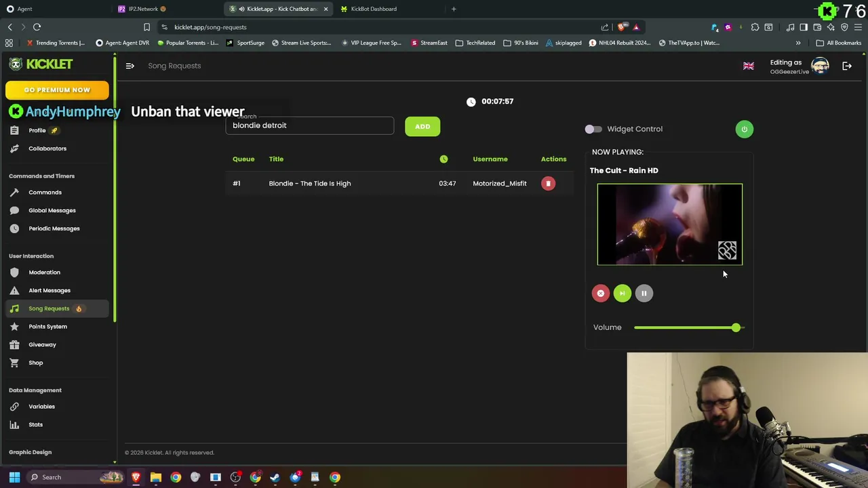Open Stats page
Image resolution: width=868 pixels, height=488 pixels.
35,424
